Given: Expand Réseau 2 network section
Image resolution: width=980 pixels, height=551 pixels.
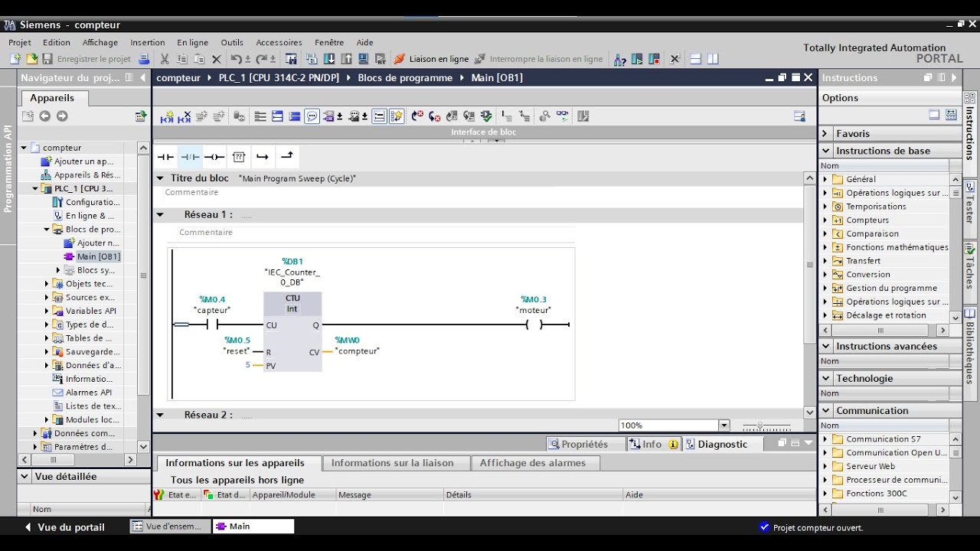Looking at the screenshot, I should point(160,415).
